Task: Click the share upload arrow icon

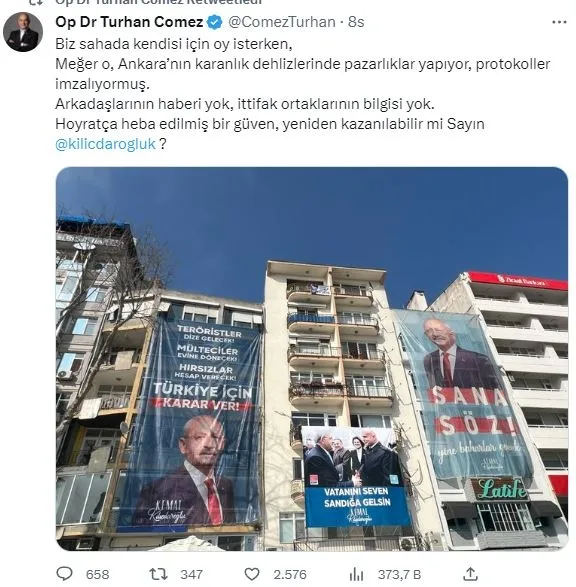Action: pyautogui.click(x=470, y=574)
